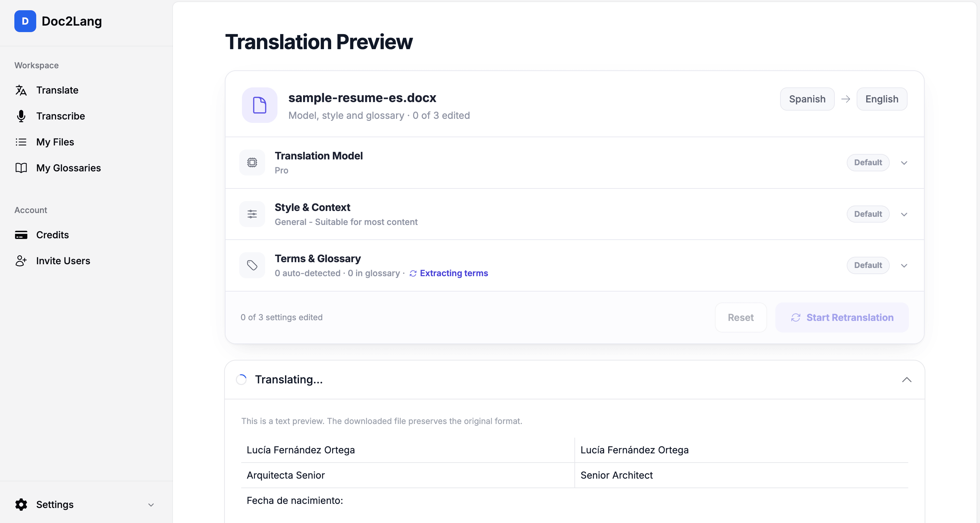Expand the Terms & Glossary section chevron
Viewport: 980px width, 523px height.
click(904, 266)
